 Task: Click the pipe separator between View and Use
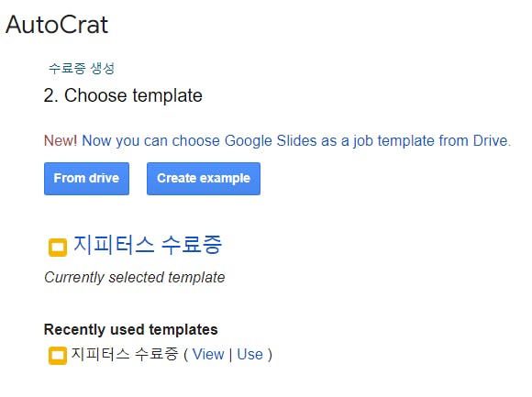[x=231, y=355]
